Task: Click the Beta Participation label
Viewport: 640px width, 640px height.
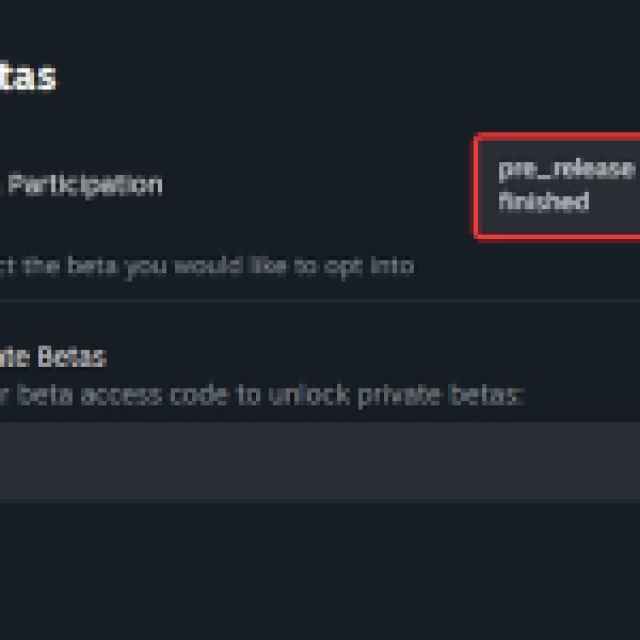Action: 84,185
